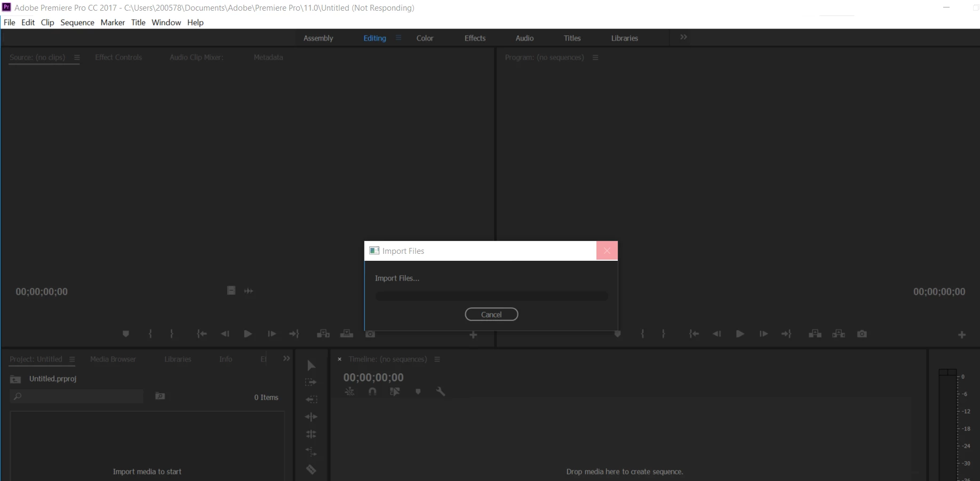Go to In point in Program monitor
Screen dimensions: 980x481
tap(694, 334)
